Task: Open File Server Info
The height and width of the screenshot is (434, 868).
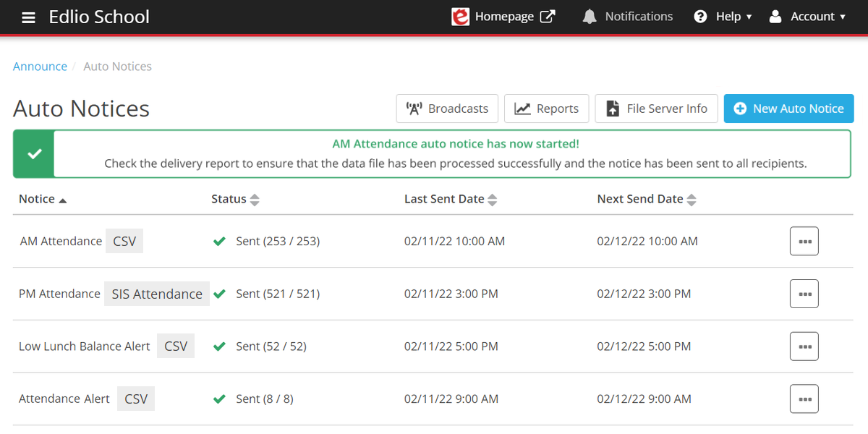Action: [657, 109]
